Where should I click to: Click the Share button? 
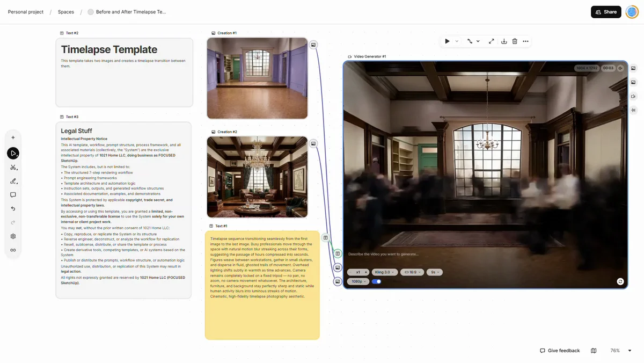606,12
